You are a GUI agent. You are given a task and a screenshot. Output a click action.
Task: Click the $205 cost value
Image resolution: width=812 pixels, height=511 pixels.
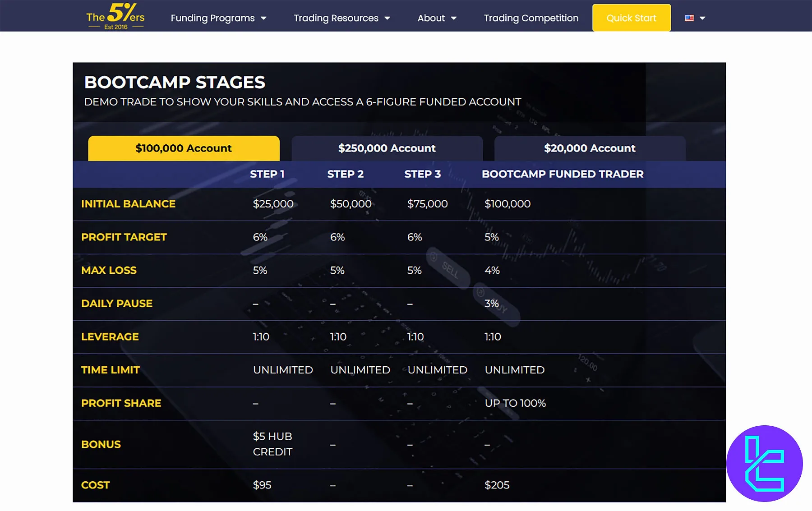(x=497, y=485)
